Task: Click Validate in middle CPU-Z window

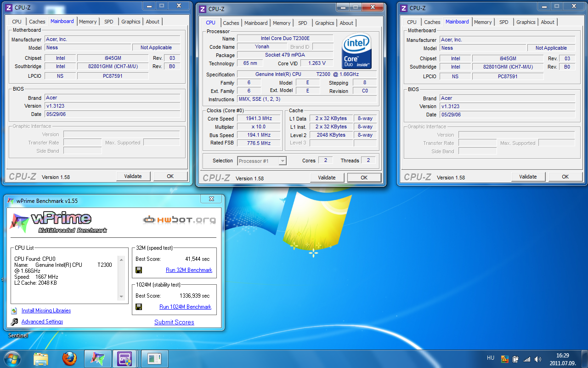Action: tap(327, 178)
